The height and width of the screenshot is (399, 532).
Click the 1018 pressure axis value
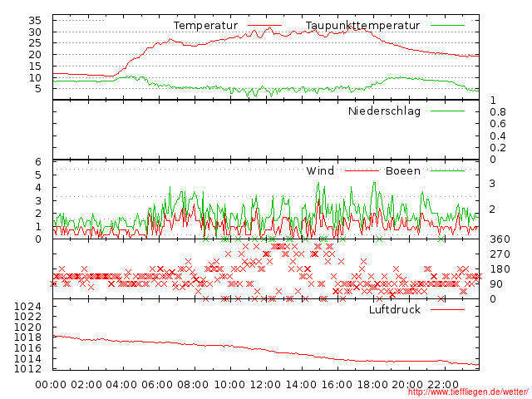tap(27, 337)
